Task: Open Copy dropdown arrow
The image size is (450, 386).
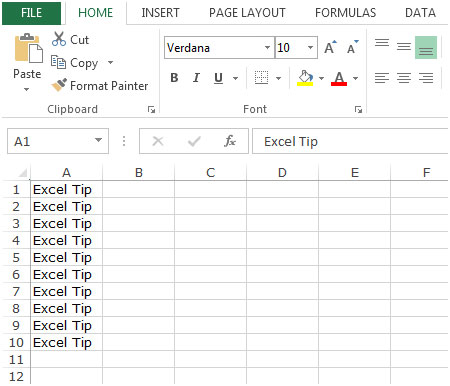Action: (110, 62)
